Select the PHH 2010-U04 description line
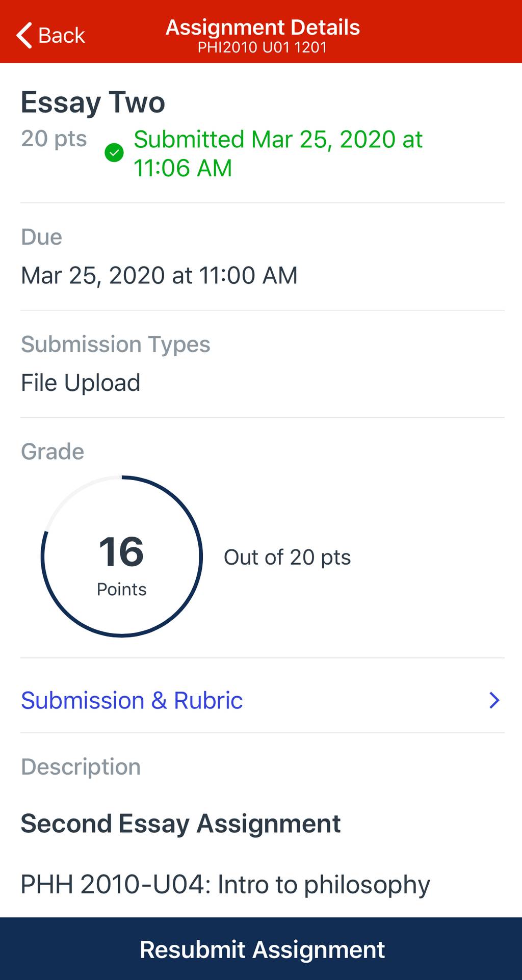The height and width of the screenshot is (980, 522). 225,885
